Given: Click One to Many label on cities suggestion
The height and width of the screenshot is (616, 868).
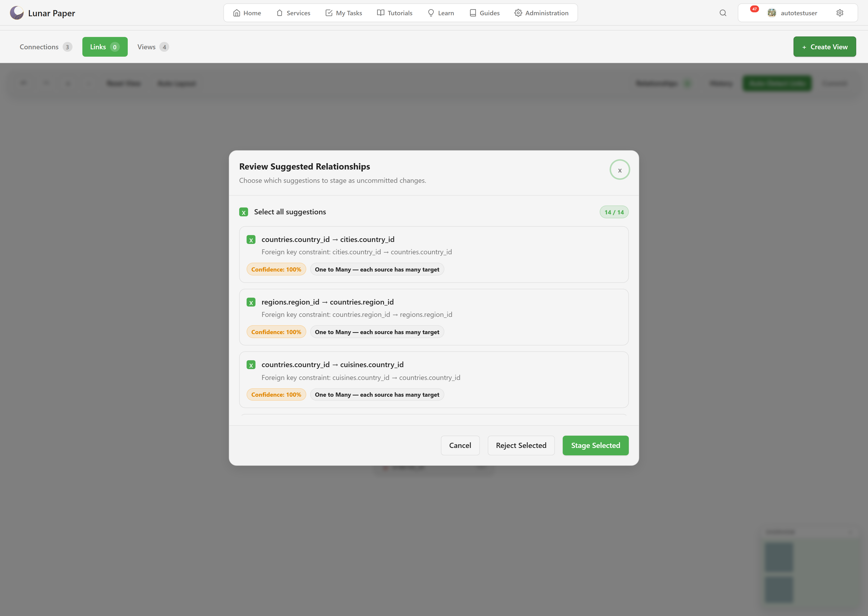Looking at the screenshot, I should tap(377, 269).
